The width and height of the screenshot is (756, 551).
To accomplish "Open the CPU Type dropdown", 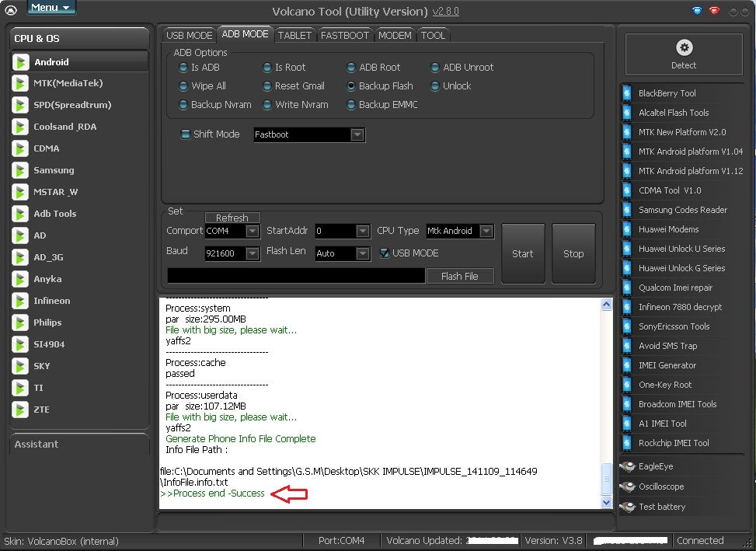I will pos(486,231).
